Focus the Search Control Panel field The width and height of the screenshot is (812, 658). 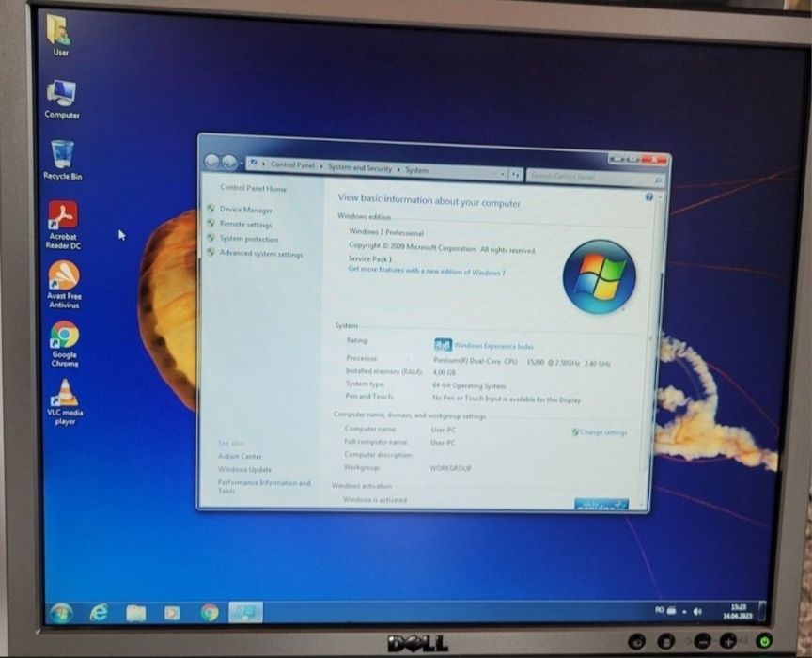pyautogui.click(x=595, y=178)
